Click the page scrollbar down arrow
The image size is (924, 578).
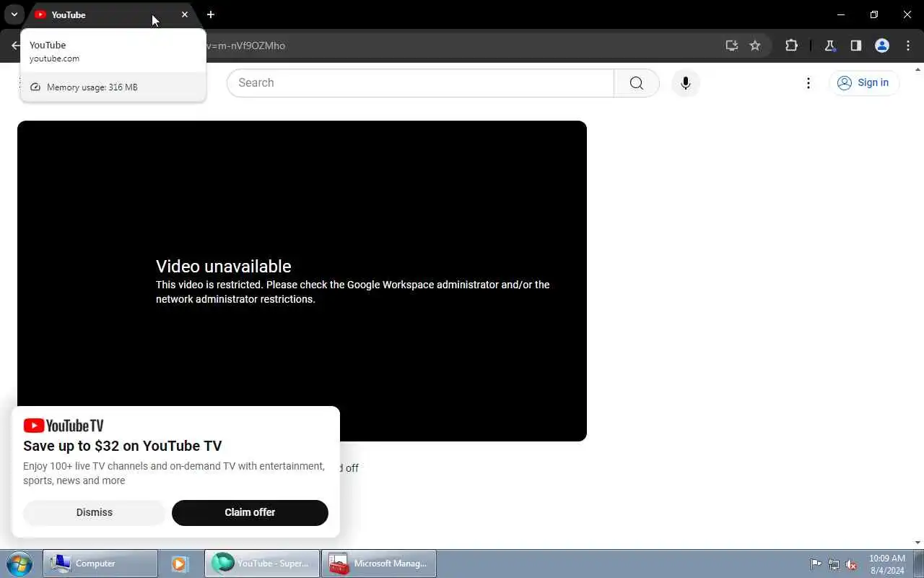pos(918,543)
